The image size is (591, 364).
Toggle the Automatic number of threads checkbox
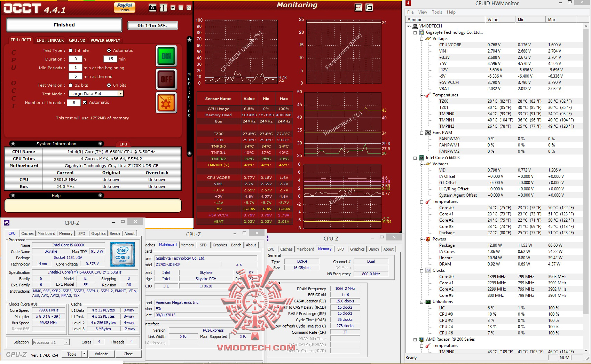pyautogui.click(x=85, y=102)
